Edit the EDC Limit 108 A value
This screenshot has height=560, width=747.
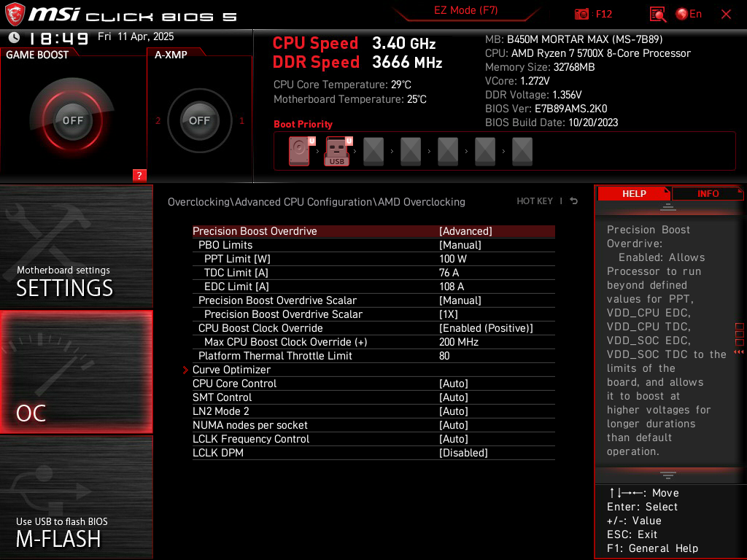373,286
